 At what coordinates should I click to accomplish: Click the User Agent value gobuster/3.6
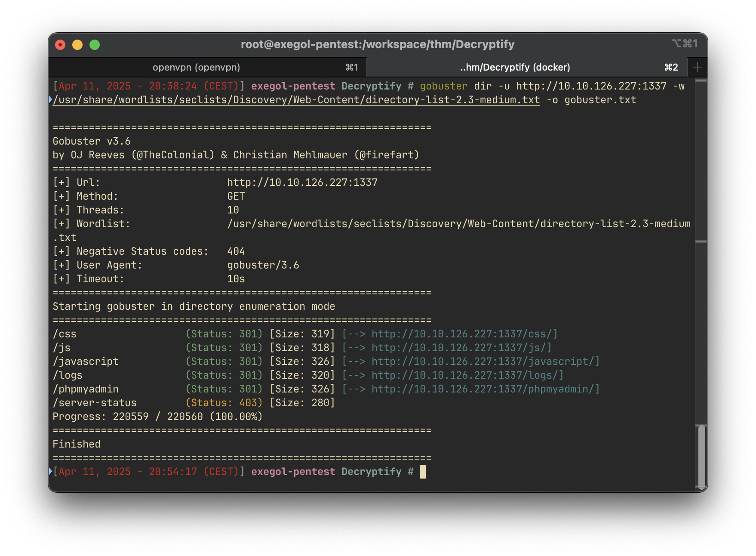tap(263, 265)
